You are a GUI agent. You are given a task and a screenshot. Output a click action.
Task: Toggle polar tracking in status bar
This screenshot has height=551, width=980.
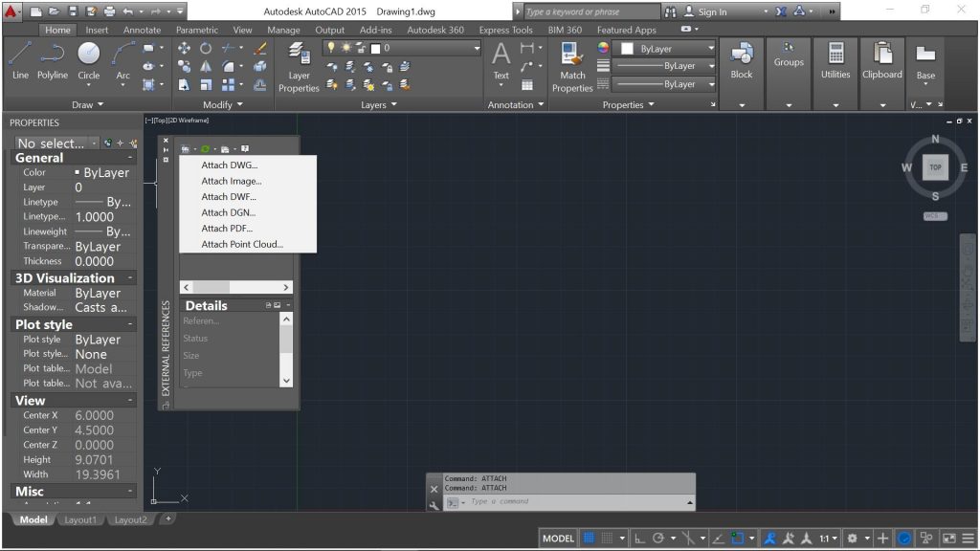pyautogui.click(x=658, y=538)
